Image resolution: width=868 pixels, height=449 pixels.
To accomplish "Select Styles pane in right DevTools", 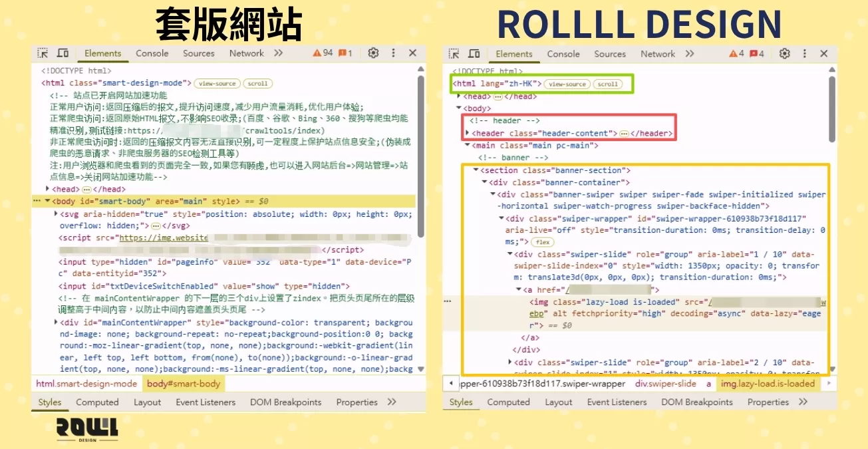I will point(461,402).
